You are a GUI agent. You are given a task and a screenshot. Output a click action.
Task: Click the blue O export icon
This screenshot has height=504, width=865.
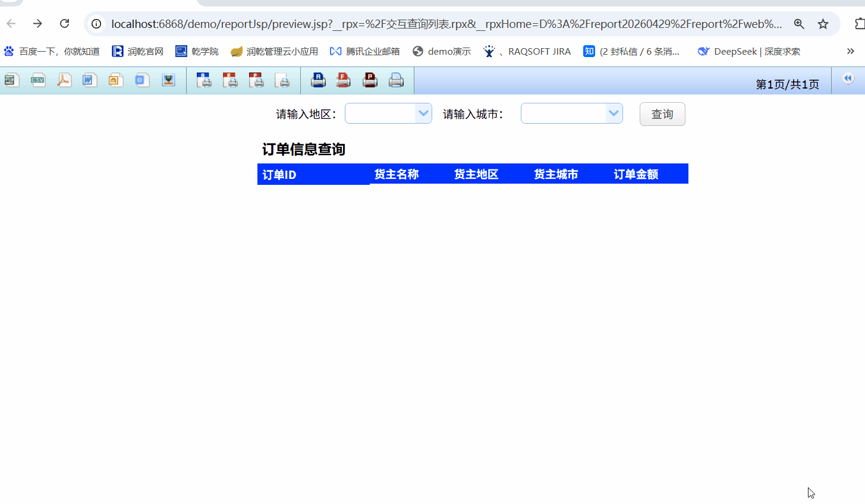click(141, 80)
